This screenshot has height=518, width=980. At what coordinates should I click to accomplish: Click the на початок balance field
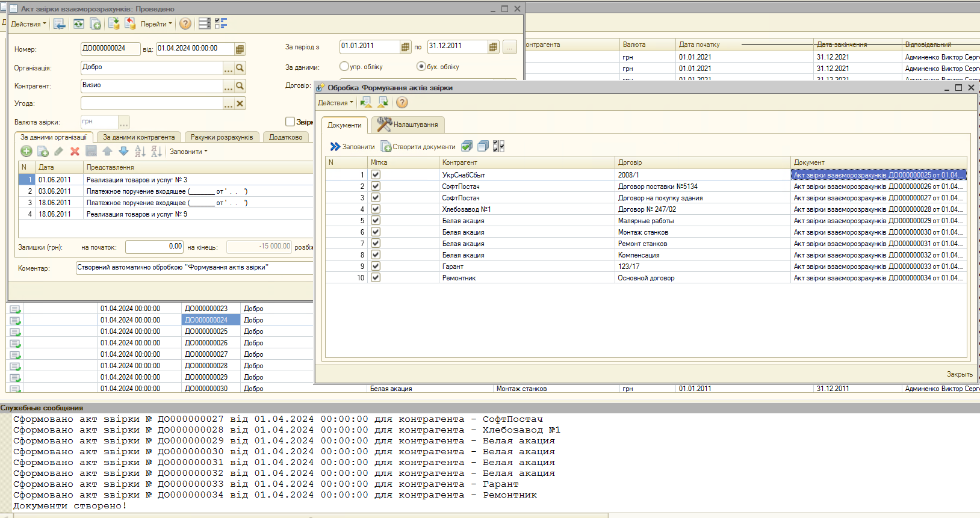154,247
